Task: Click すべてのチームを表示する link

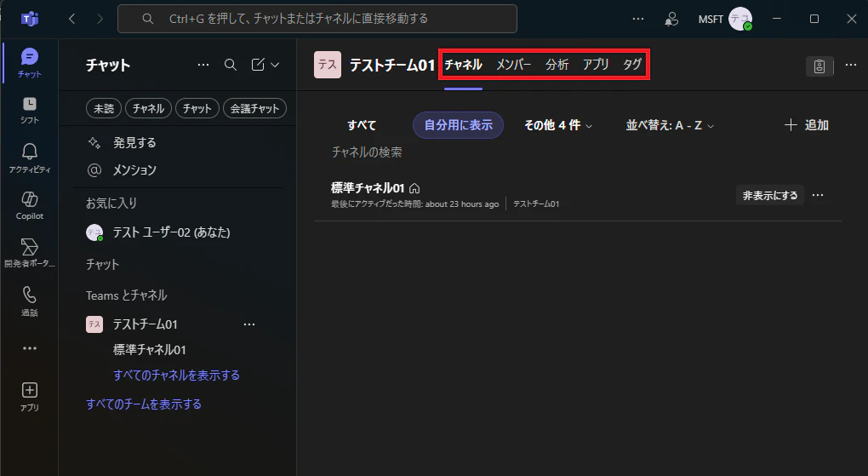Action: 144,404
